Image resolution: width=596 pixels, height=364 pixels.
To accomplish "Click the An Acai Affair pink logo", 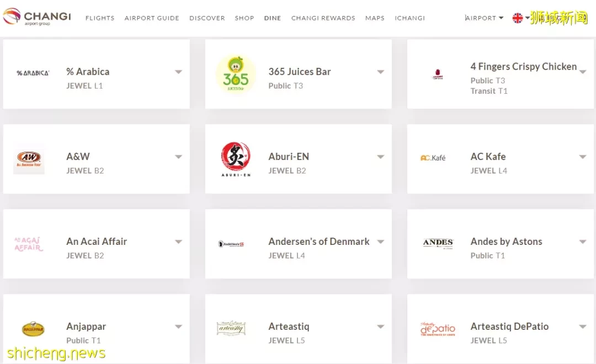I will tap(29, 244).
